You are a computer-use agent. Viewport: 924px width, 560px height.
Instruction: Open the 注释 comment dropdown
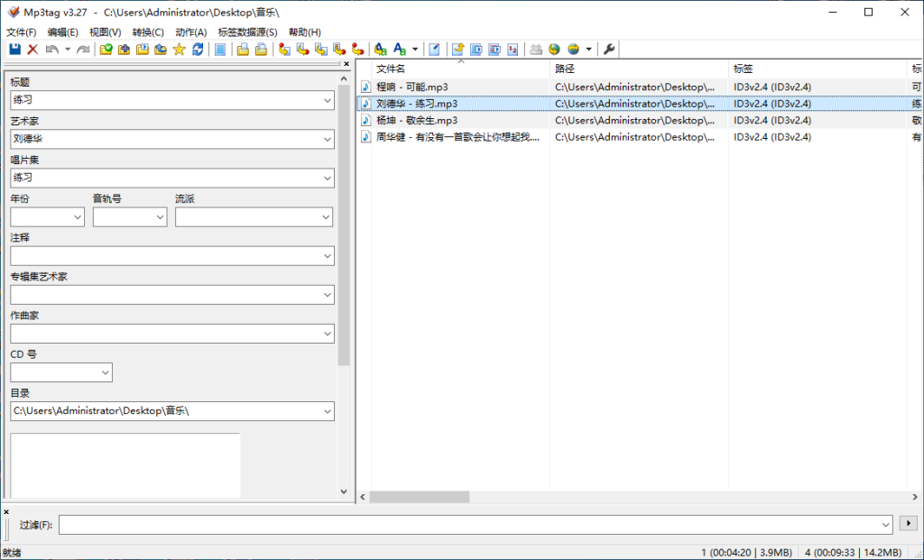click(327, 256)
